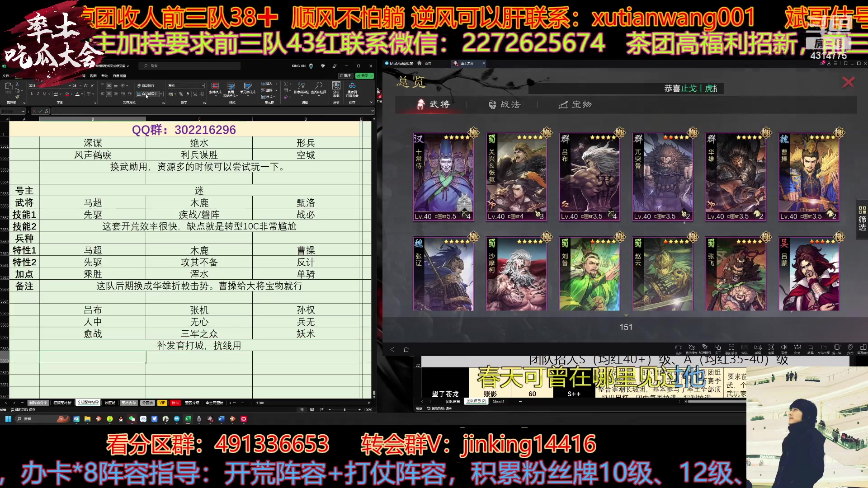Click the Percent style icon
868x488 pixels.
pyautogui.click(x=181, y=94)
